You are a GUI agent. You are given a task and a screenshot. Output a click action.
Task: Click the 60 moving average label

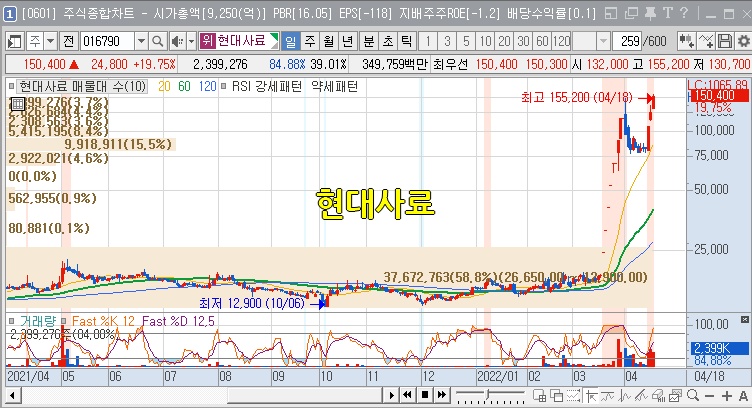click(184, 87)
